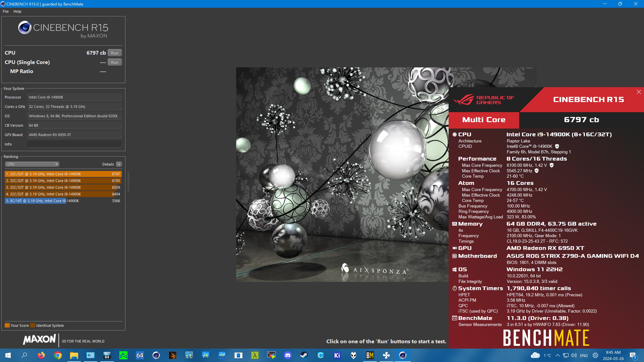This screenshot has width=644, height=362.
Task: Open the volume control tray icon
Action: pyautogui.click(x=574, y=355)
